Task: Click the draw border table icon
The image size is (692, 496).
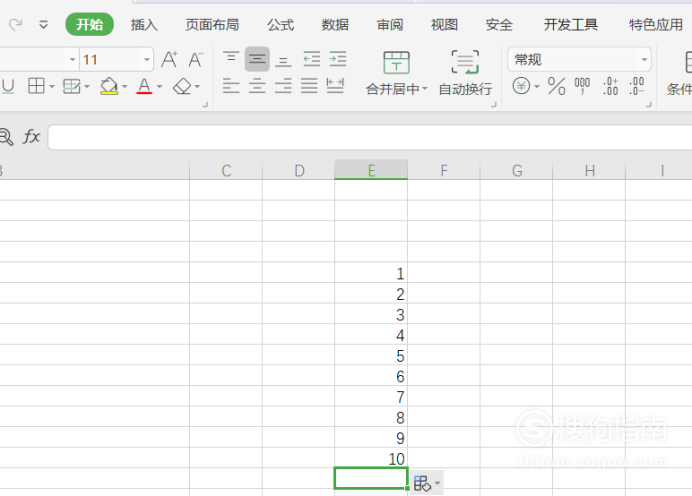Action: tap(71, 86)
